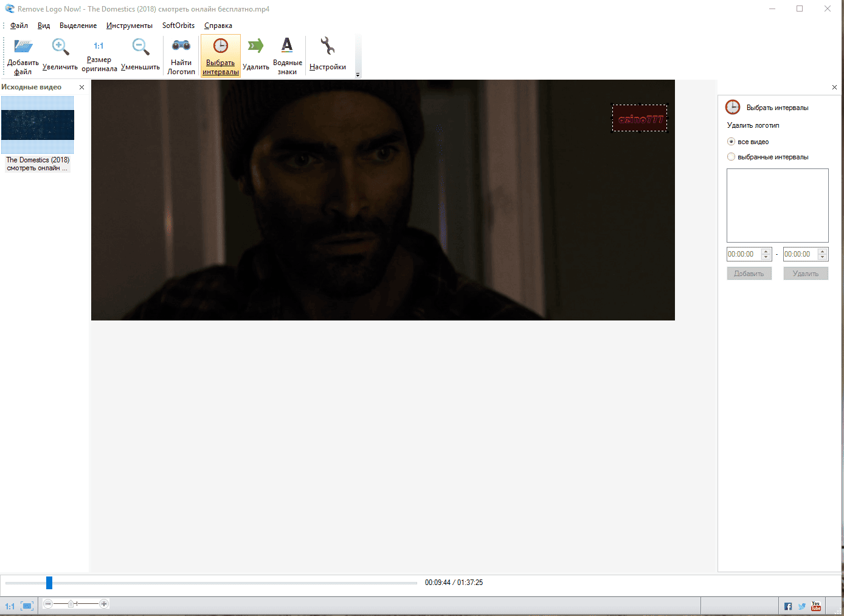Select The Domestics video thumbnail

(38, 125)
